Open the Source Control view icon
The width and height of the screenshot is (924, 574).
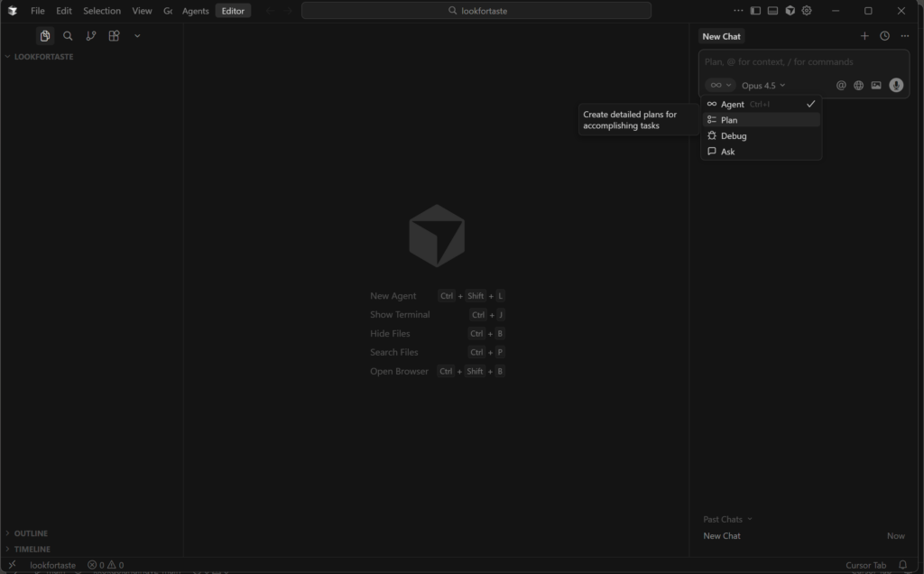(91, 36)
